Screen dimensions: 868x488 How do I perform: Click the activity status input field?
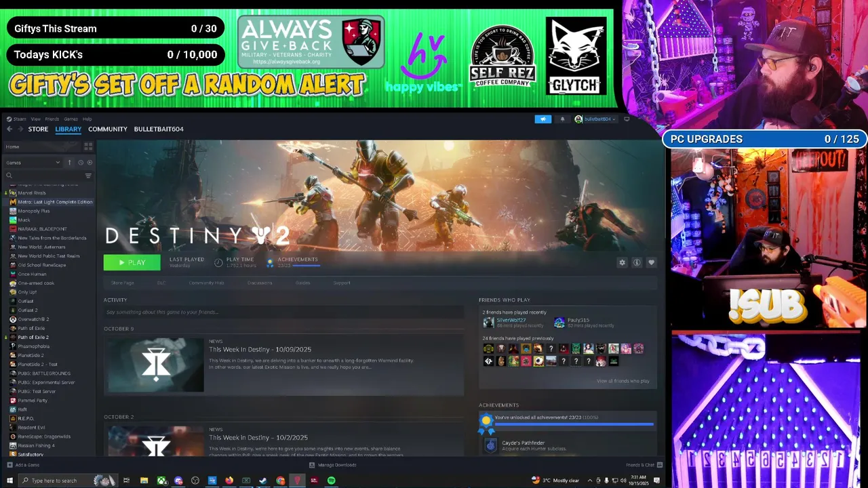point(283,312)
